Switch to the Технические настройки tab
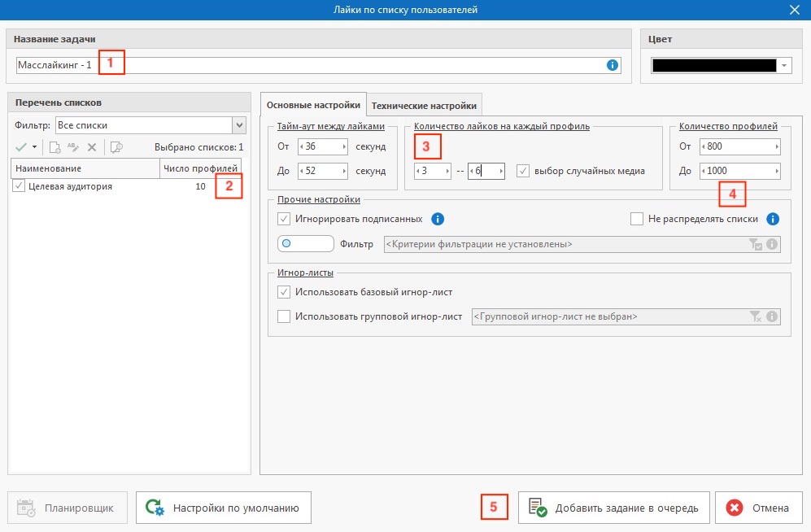Screen dimensions: 811x532 click(424, 106)
